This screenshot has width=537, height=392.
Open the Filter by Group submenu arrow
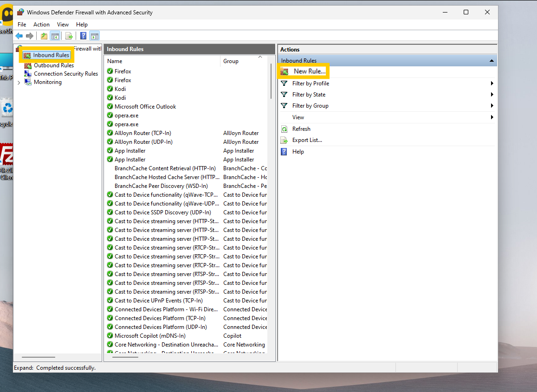[x=492, y=106]
